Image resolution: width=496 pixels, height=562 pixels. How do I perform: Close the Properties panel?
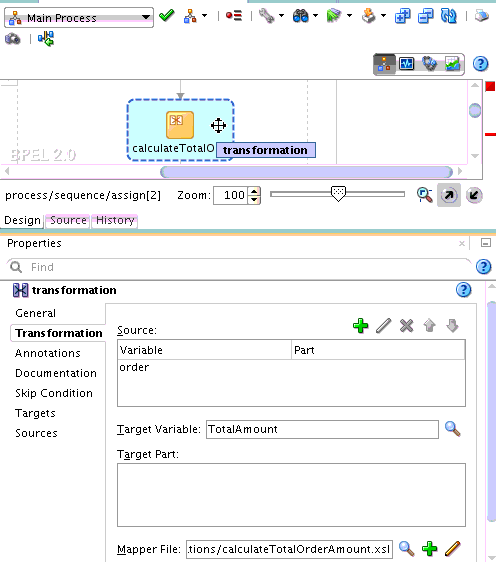click(x=462, y=244)
